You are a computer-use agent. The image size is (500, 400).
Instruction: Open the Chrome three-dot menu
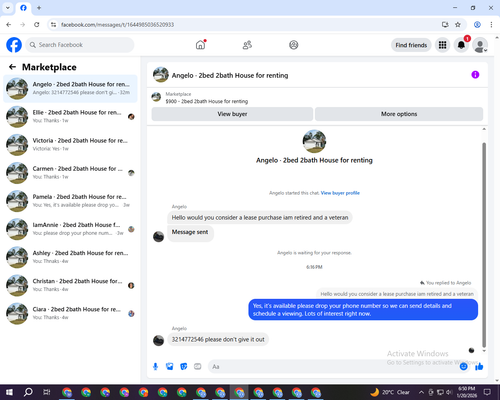[x=491, y=25]
